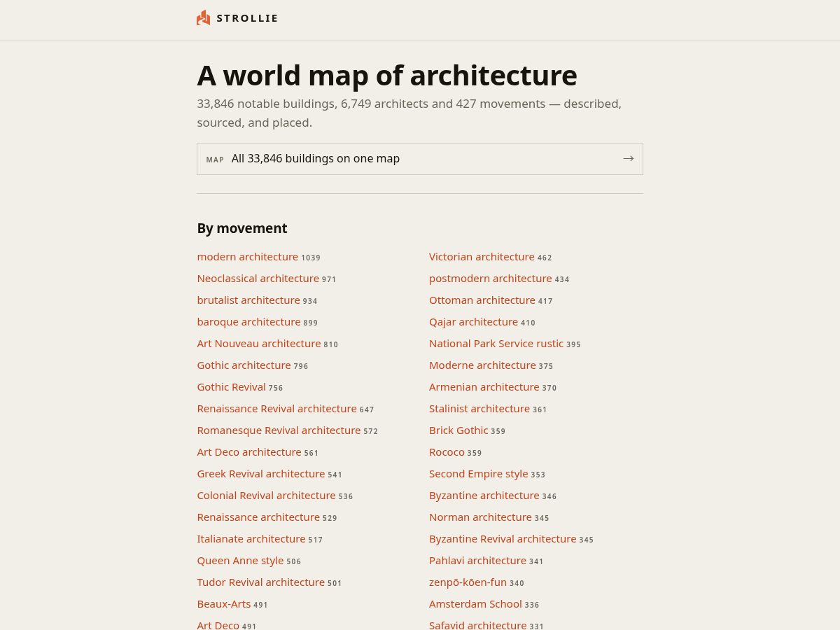
Task: Click the subtitle mentioning 6,749 architects
Action: pyautogui.click(x=409, y=113)
